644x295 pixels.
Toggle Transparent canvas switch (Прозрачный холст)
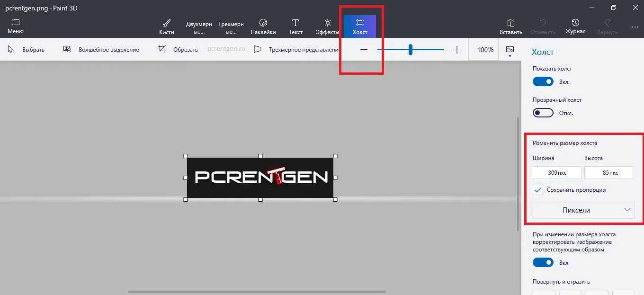(543, 113)
